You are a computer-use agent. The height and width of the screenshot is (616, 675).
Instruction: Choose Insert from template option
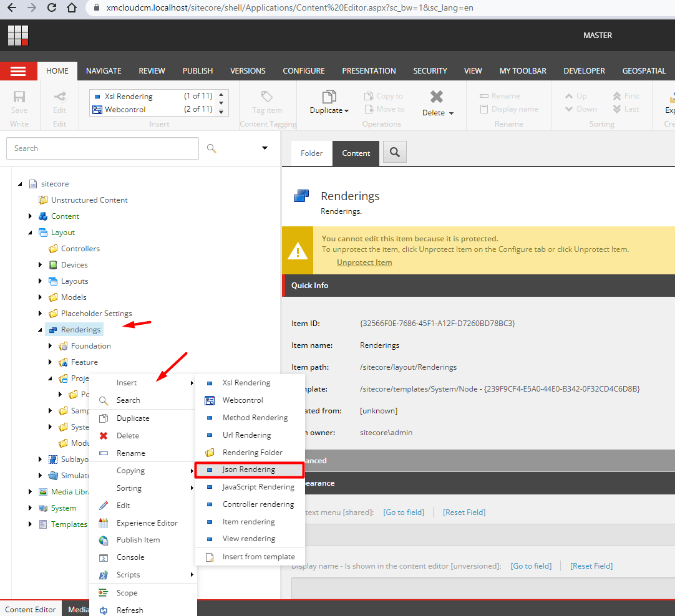[x=258, y=557]
